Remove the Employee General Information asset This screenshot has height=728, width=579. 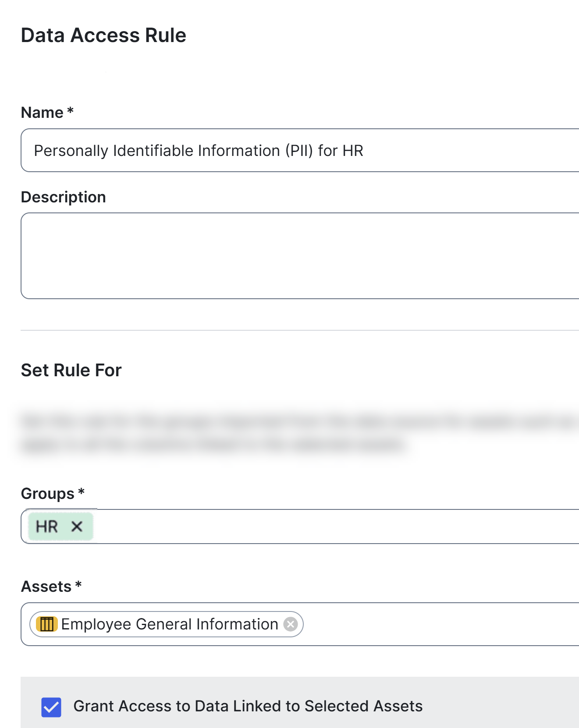(x=290, y=624)
